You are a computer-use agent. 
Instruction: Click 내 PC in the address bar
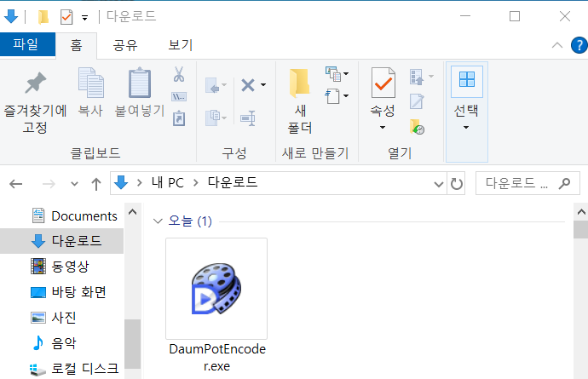coord(168,183)
